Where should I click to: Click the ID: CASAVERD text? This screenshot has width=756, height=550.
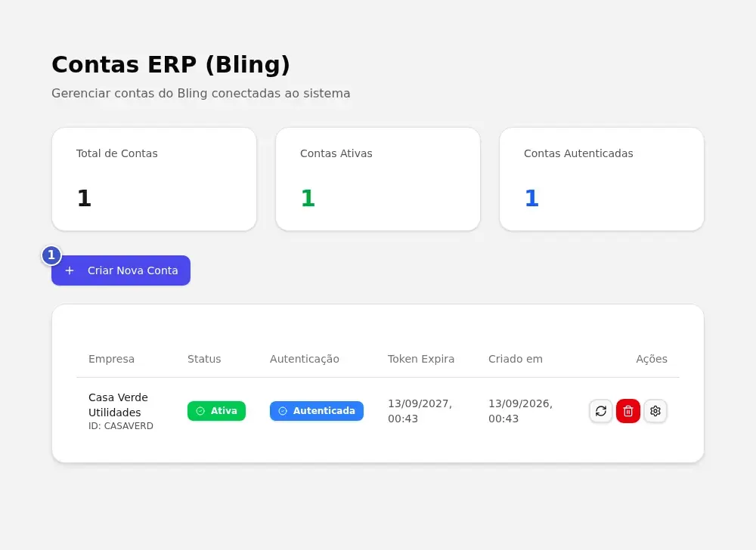(x=120, y=426)
